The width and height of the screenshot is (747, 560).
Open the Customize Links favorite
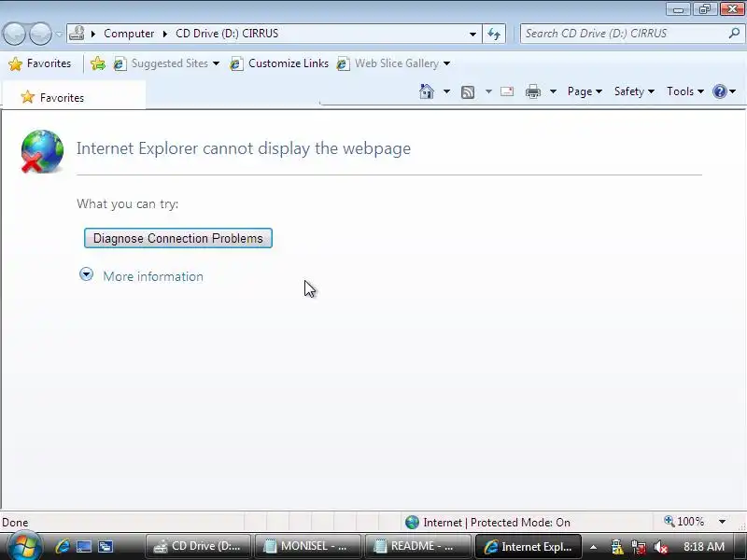point(279,63)
